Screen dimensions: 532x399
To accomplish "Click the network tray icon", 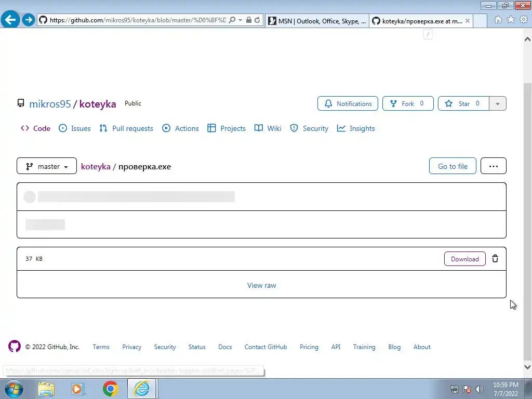I will point(454,389).
